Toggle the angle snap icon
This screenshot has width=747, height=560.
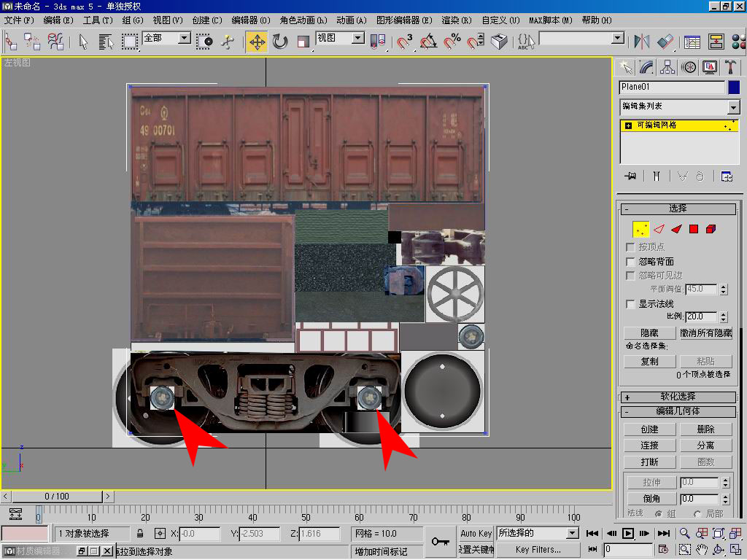[429, 42]
